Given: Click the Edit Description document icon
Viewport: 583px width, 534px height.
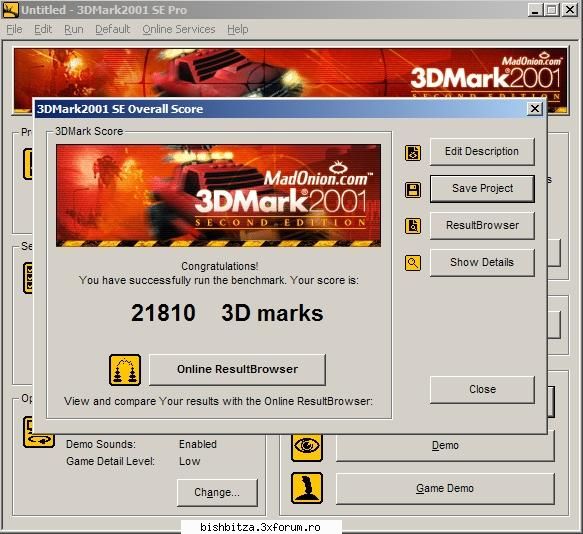Looking at the screenshot, I should tap(413, 152).
